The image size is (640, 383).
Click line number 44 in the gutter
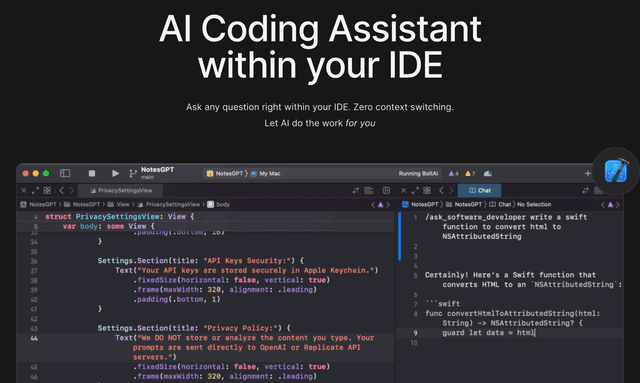coord(34,338)
